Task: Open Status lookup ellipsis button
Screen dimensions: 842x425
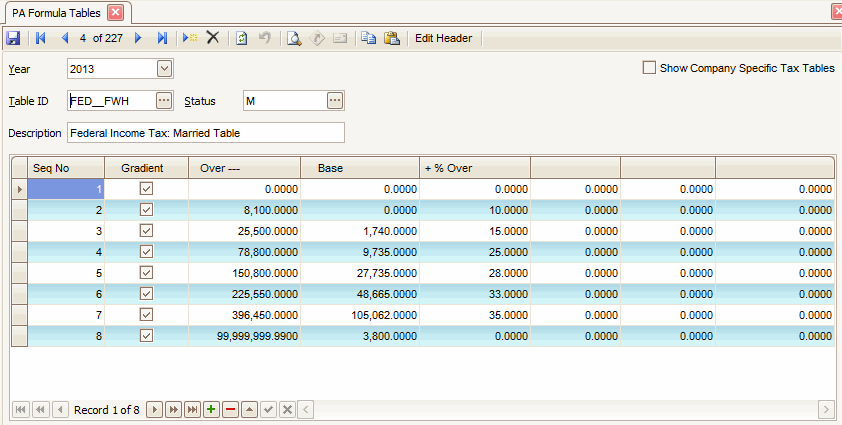Action: click(x=335, y=101)
